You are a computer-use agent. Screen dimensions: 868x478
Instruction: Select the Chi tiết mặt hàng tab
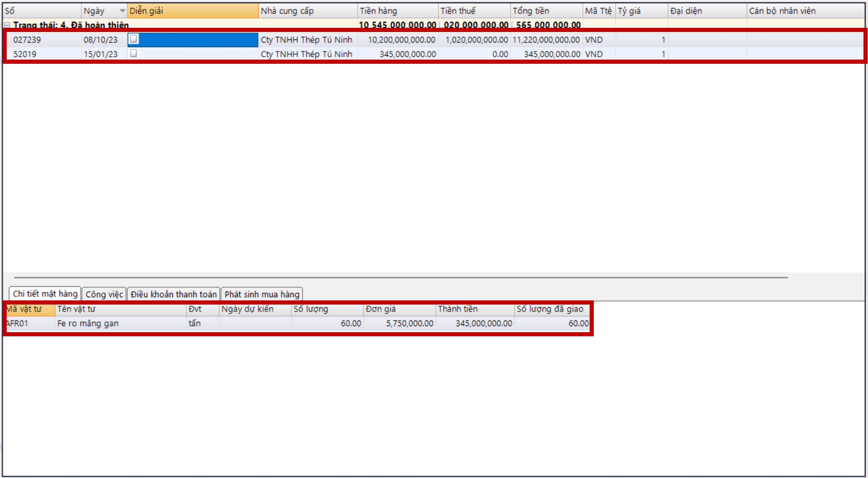[x=45, y=294]
